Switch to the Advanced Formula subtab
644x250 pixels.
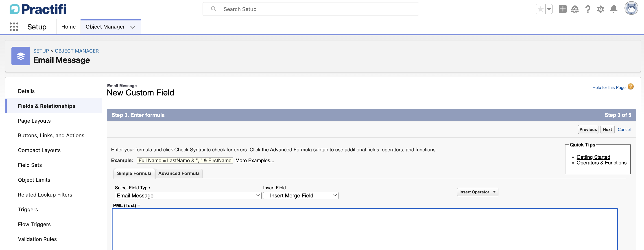pyautogui.click(x=179, y=173)
